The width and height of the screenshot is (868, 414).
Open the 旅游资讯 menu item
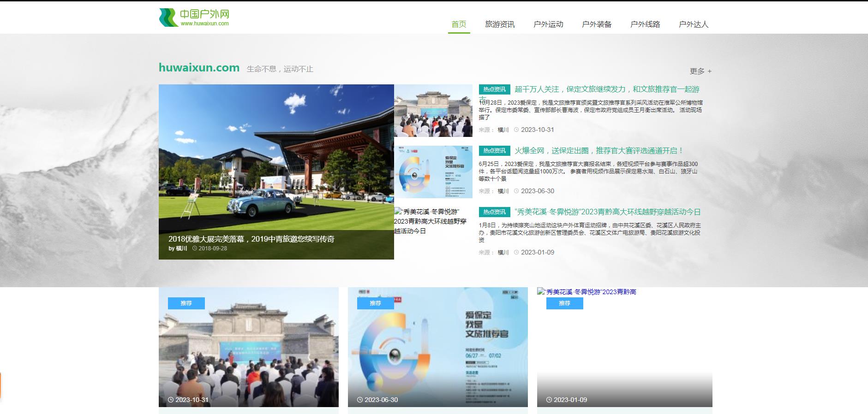(500, 24)
